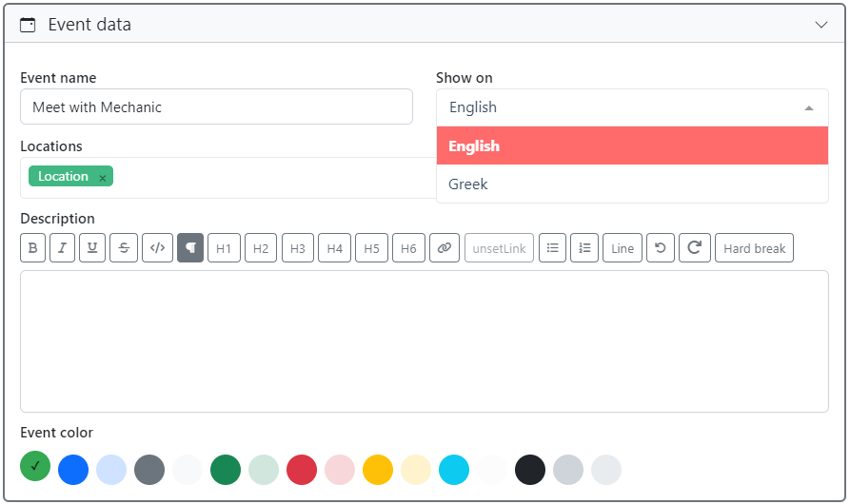Apply strikethrough formatting

tap(123, 248)
